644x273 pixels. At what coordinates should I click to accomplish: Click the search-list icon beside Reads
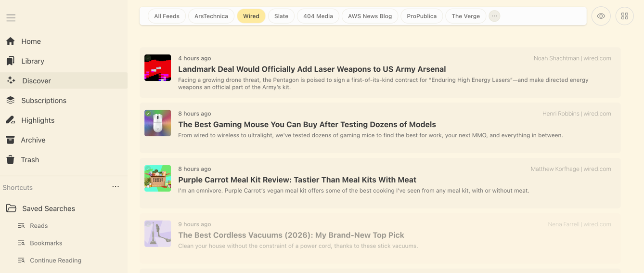pyautogui.click(x=21, y=226)
